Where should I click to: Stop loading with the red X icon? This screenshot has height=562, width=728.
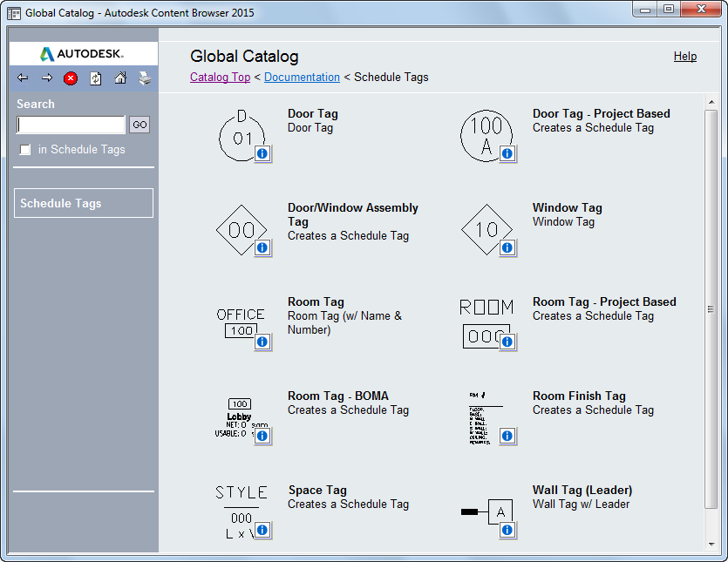71,78
